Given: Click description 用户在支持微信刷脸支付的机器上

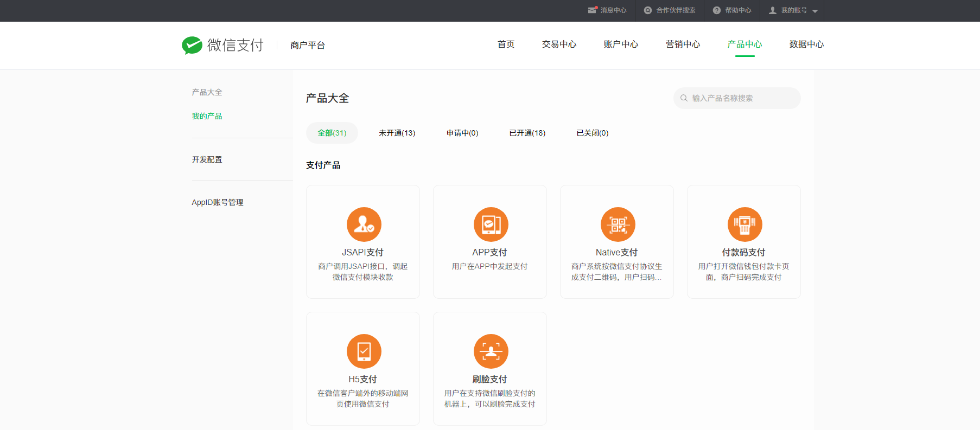Looking at the screenshot, I should coord(489,399).
